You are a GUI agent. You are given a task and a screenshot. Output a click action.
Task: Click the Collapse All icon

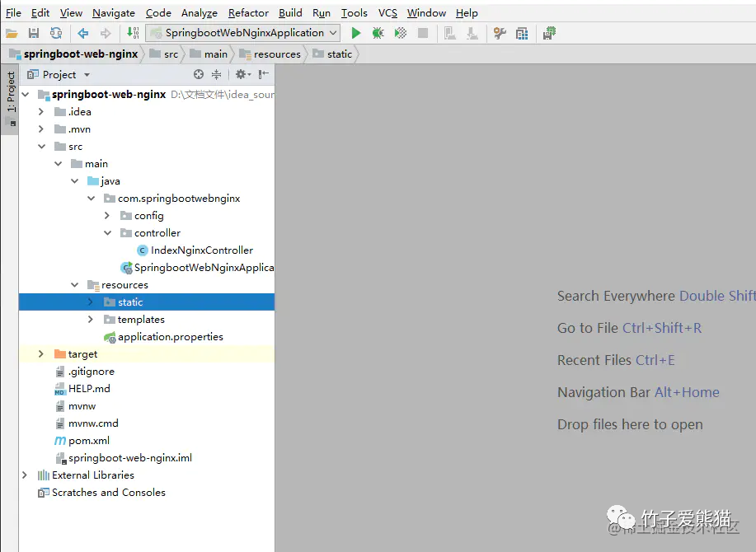217,74
